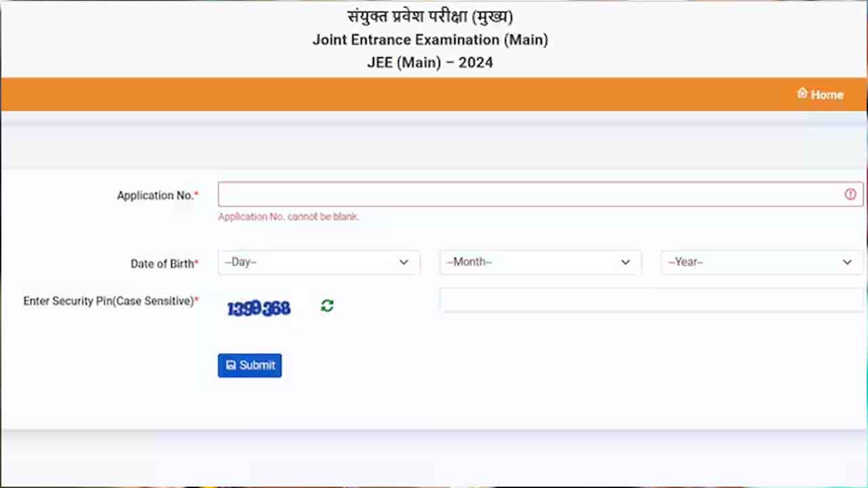
Task: Click the Month dropdown chevron arrow
Action: (x=626, y=262)
